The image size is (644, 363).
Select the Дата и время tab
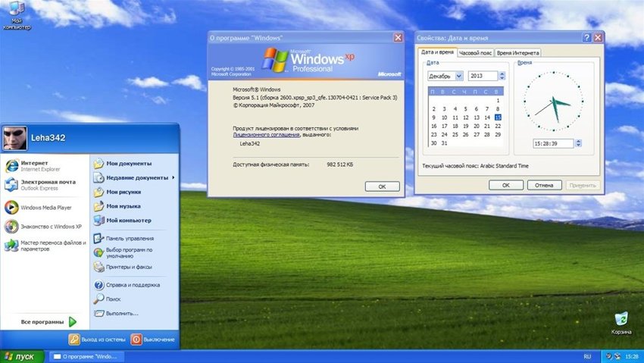437,52
